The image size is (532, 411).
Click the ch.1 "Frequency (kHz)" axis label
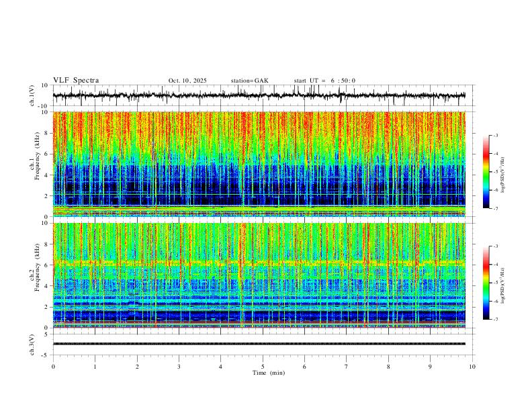[x=36, y=156]
